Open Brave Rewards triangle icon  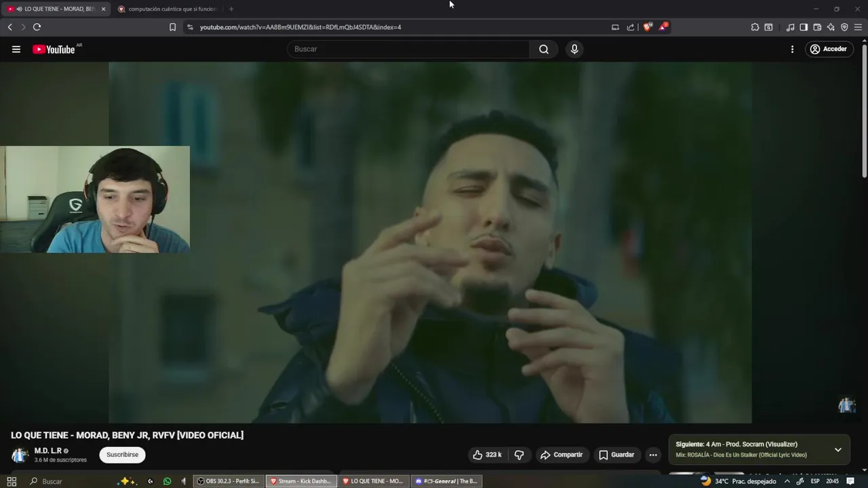[663, 27]
